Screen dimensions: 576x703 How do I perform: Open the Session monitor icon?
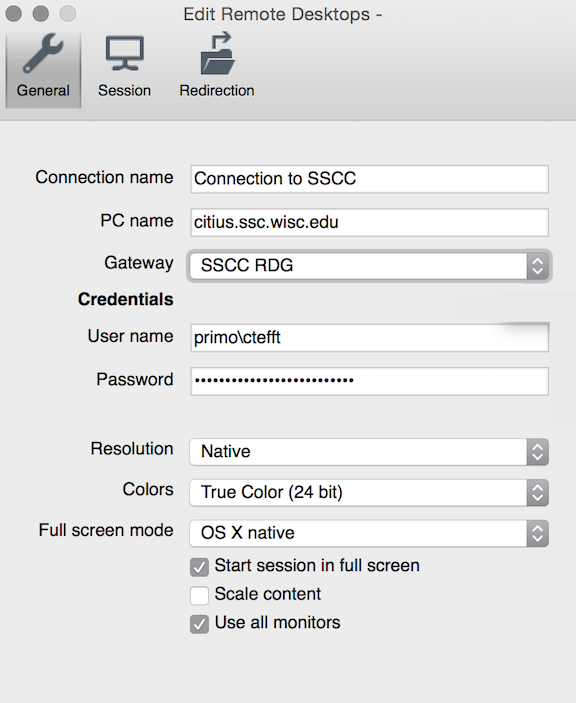pos(125,53)
